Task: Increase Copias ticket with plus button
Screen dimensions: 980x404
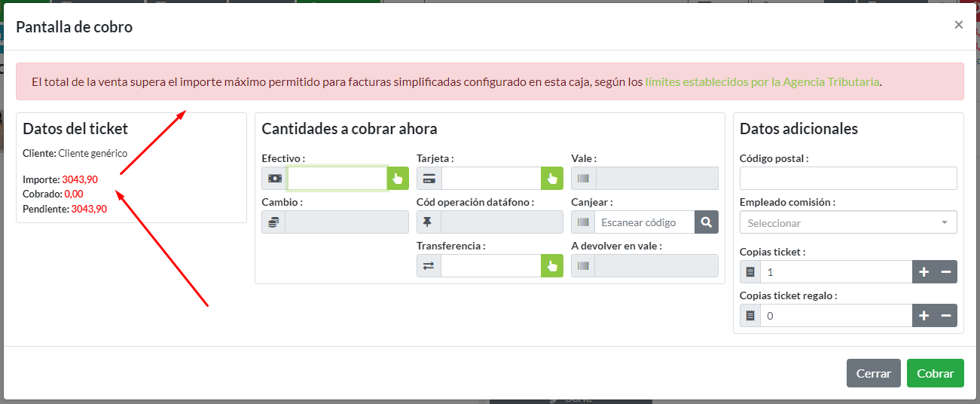Action: 924,272
